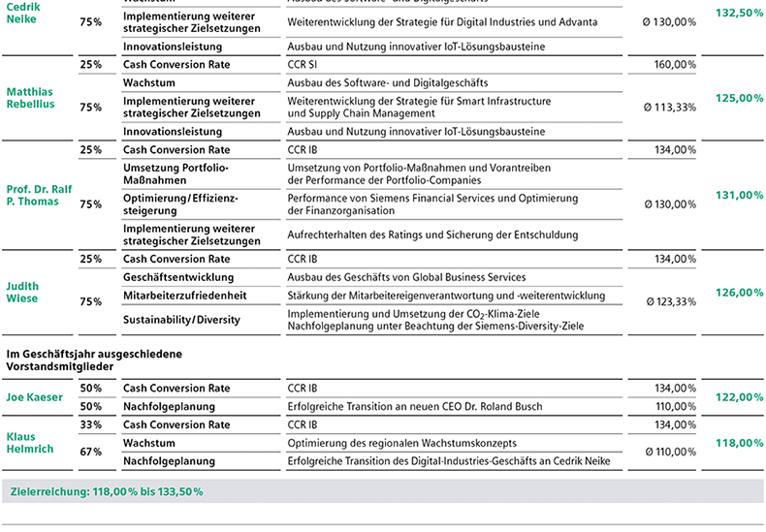Click Implementierung und Umsetzung der CO2-Klima-Ziele
The height and width of the screenshot is (532, 766).
point(413,314)
